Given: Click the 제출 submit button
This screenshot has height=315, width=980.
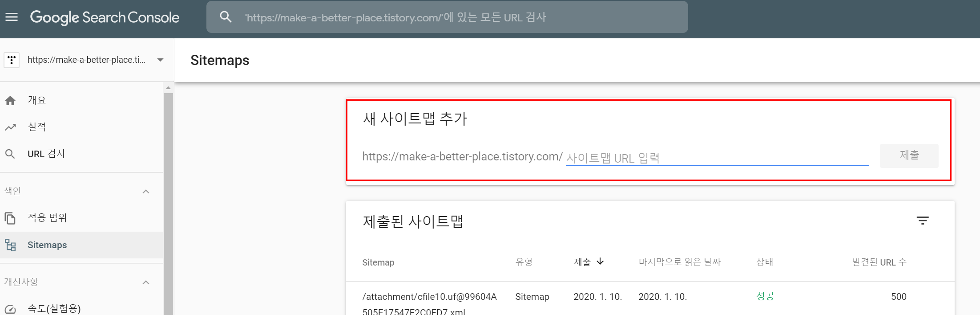Looking at the screenshot, I should [909, 155].
